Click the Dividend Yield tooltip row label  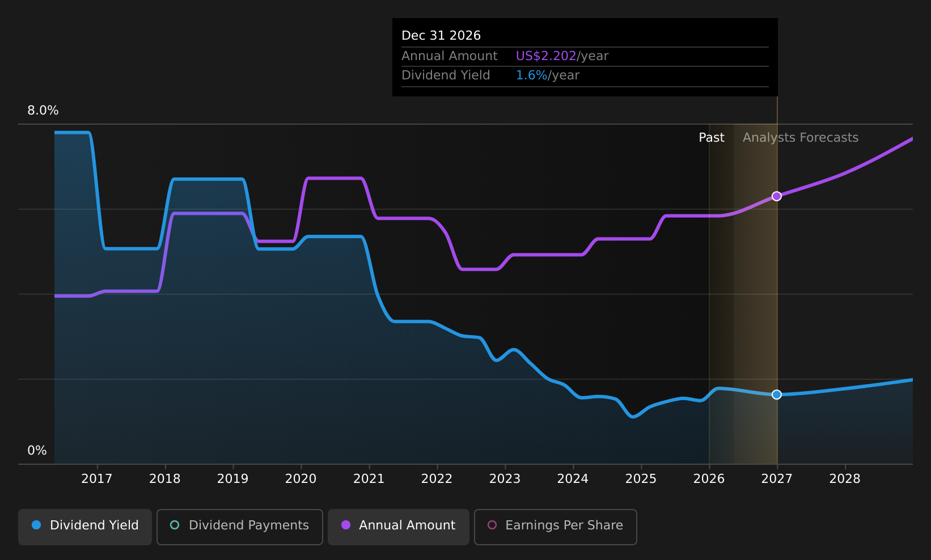tap(446, 75)
